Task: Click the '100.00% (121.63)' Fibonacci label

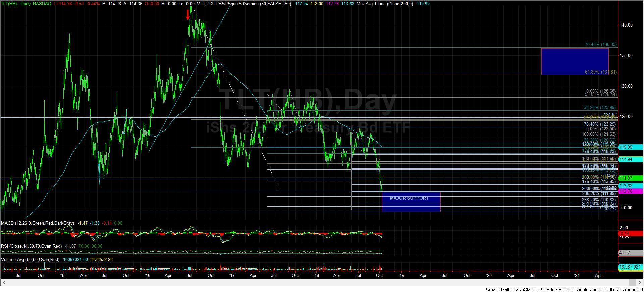Action: click(599, 134)
